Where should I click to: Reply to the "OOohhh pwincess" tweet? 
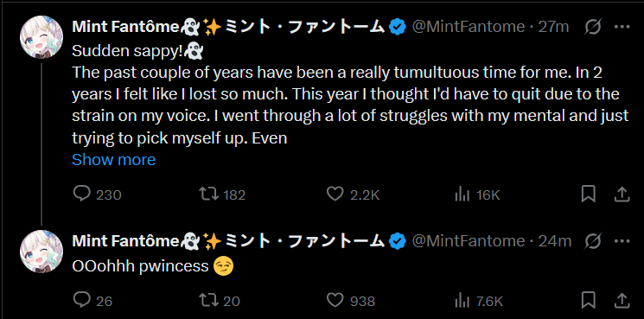click(x=92, y=301)
